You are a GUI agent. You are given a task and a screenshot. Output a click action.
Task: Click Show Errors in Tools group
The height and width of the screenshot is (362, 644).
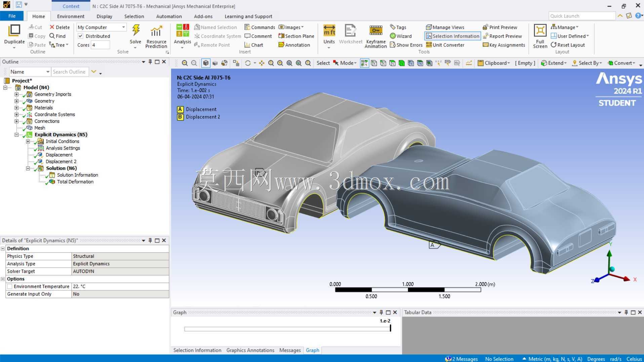point(406,45)
